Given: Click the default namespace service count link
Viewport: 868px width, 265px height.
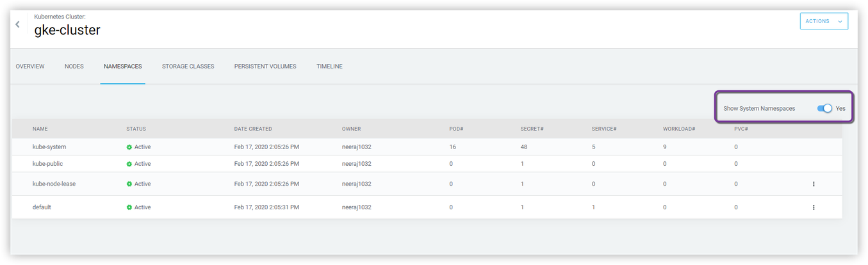Looking at the screenshot, I should tap(593, 207).
